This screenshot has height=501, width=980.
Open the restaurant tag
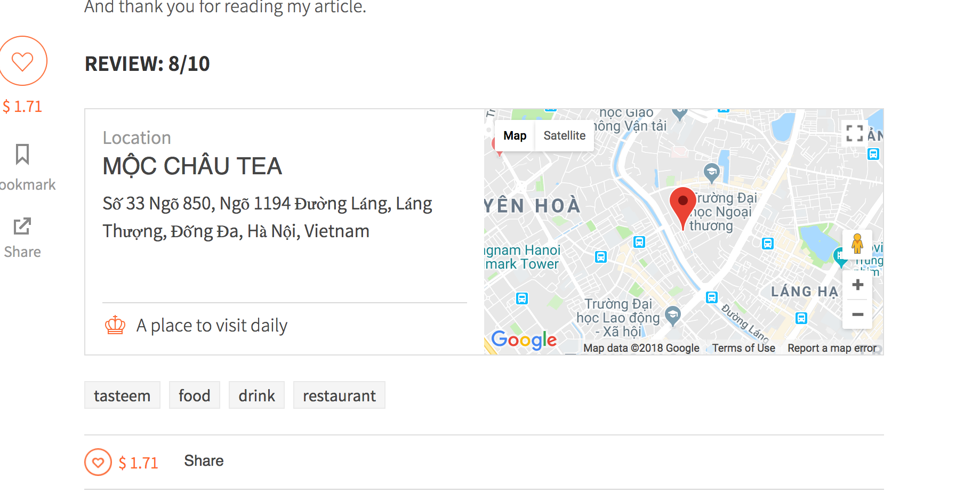339,395
